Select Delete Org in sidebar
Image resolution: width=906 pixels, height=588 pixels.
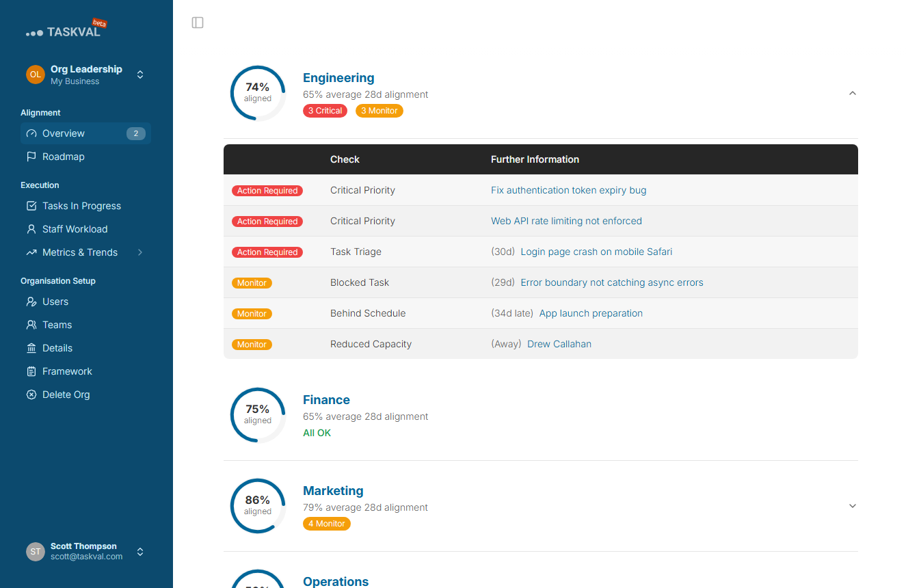[85, 395]
